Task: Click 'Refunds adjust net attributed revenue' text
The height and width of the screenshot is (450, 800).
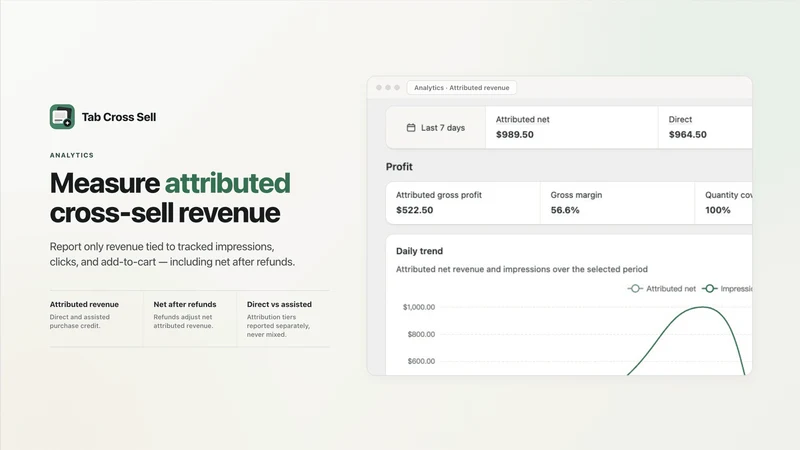Action: click(183, 321)
